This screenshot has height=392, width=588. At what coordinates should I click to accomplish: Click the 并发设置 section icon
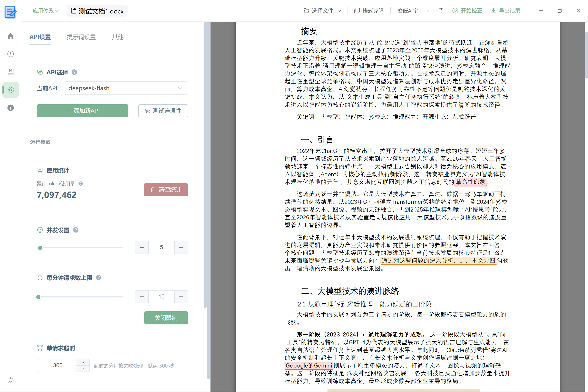click(x=40, y=230)
